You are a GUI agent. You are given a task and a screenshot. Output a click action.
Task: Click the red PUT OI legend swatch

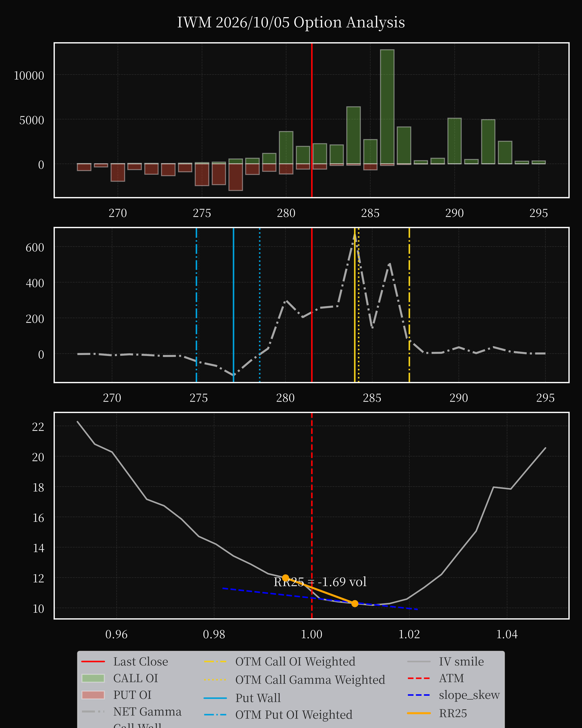click(93, 695)
